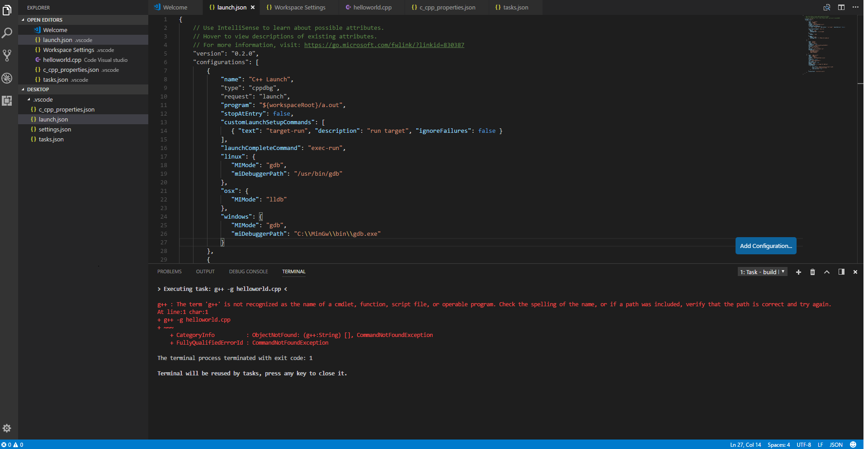Split the editor from title bar icon
This screenshot has height=449, width=868.
click(841, 7)
